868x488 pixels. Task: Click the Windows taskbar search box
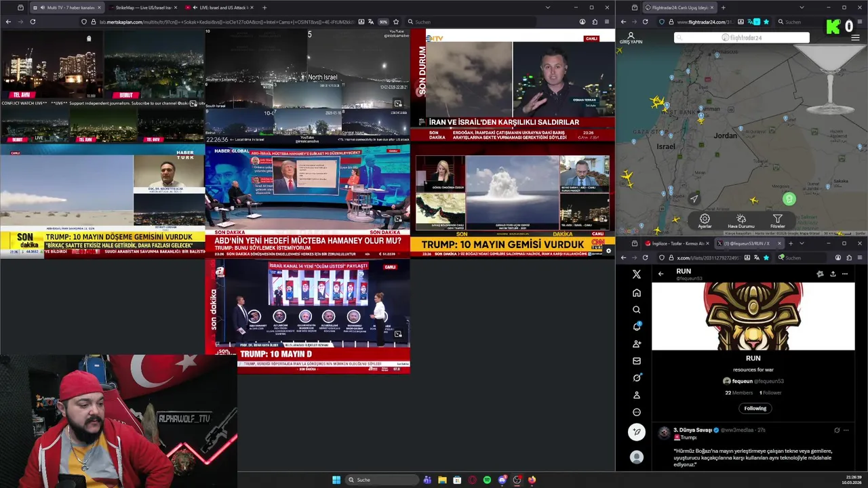pos(381,480)
